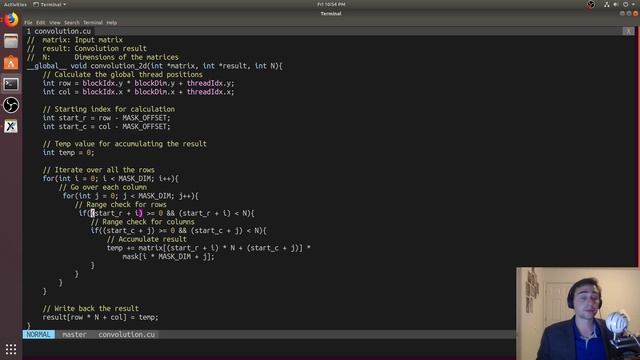This screenshot has width=640, height=360.
Task: Open the clock and calendar panel
Action: coord(331,4)
